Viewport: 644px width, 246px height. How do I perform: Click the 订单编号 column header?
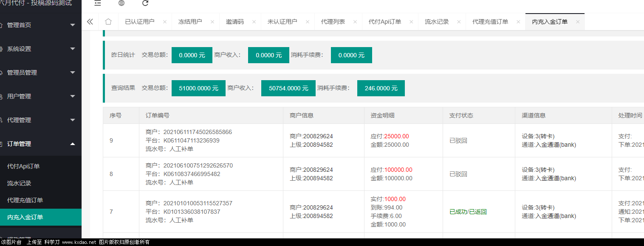pyautogui.click(x=158, y=115)
